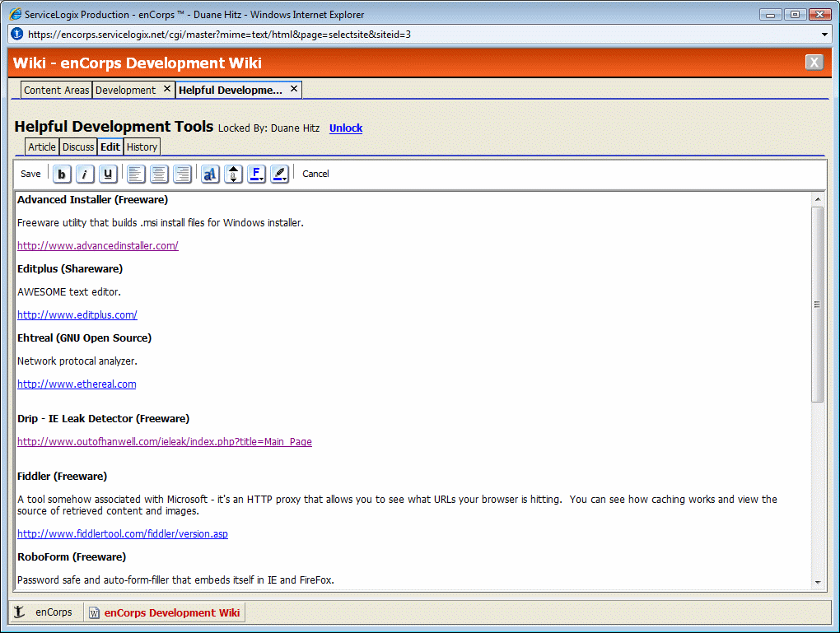This screenshot has width=840, height=633.
Task: Click the Internet Explorer icon in title bar
Action: click(x=16, y=14)
